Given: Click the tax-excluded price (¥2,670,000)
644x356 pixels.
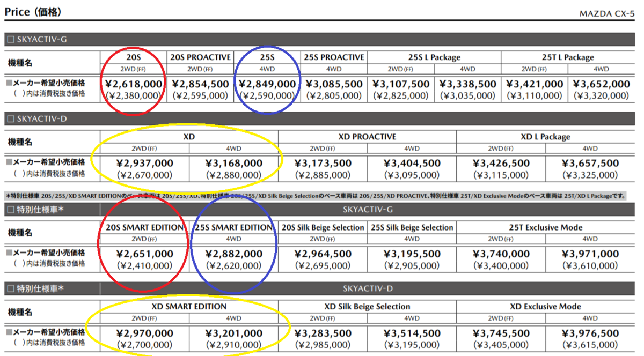Looking at the screenshot, I should (144, 175).
